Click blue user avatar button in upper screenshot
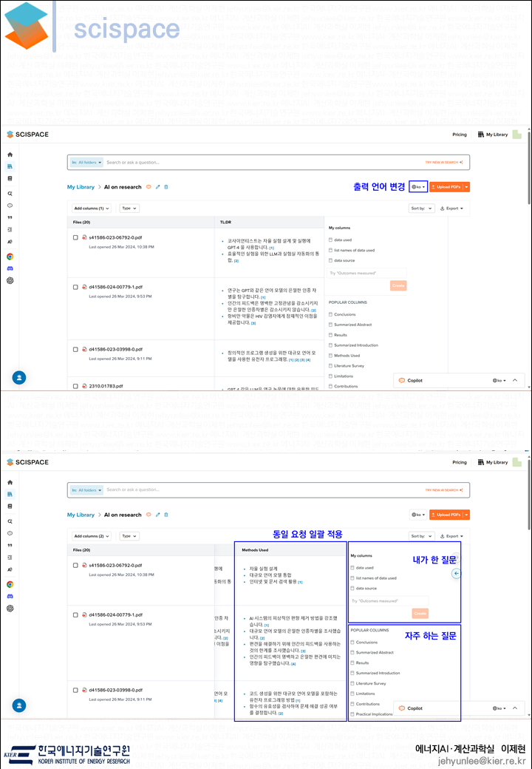Viewport: 532px width, 769px height. tap(19, 378)
